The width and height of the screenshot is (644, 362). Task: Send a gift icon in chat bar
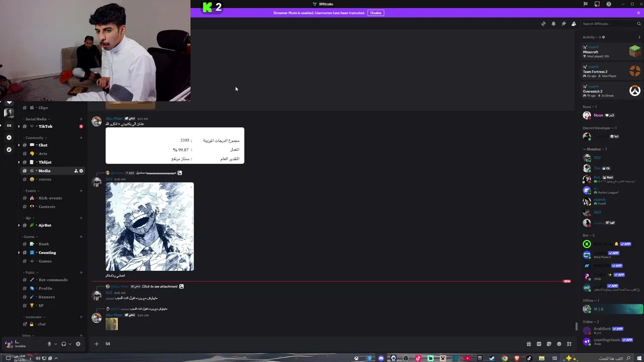[x=529, y=344]
